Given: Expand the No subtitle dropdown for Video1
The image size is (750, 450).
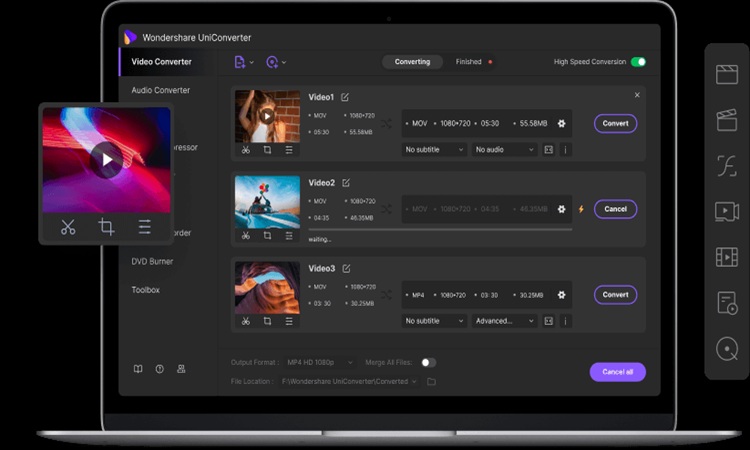Looking at the screenshot, I should pyautogui.click(x=434, y=150).
